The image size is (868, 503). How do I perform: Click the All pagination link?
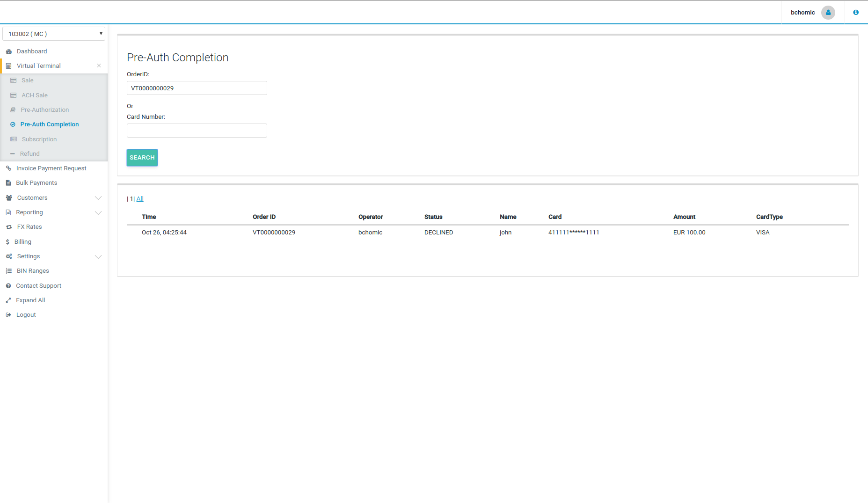coord(140,199)
